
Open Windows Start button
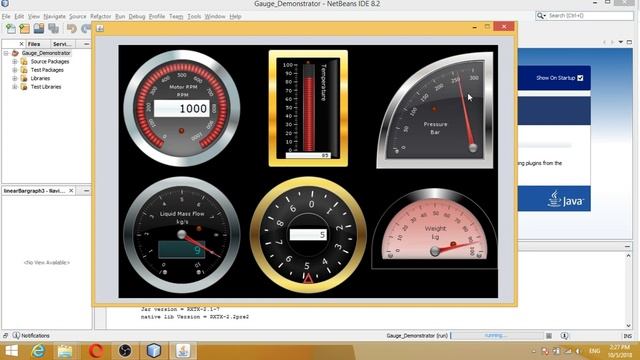tap(11, 351)
